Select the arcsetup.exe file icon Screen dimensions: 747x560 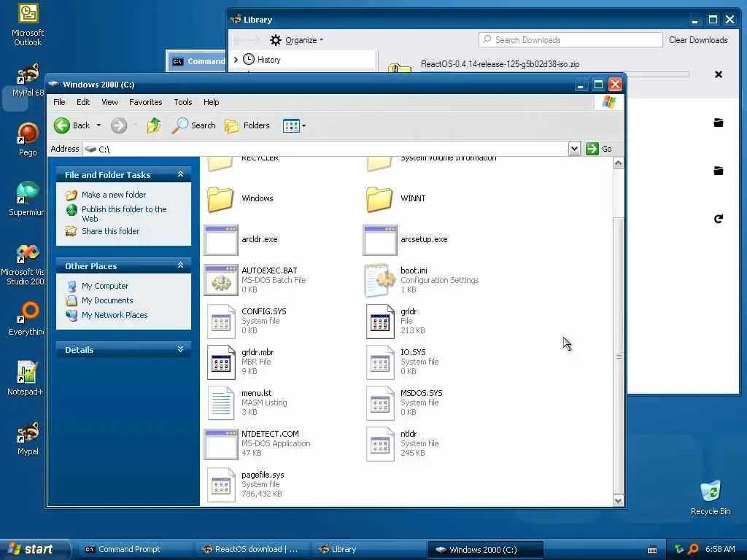(379, 240)
